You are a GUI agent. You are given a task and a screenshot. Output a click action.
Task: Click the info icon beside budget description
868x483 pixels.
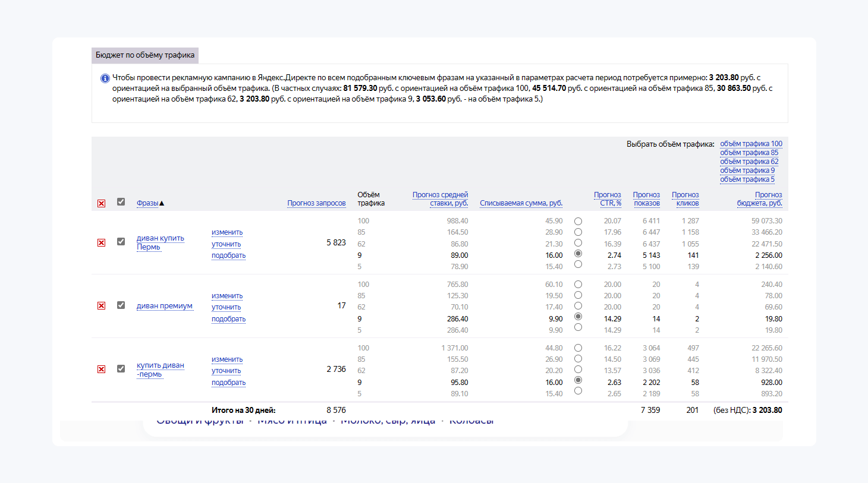pos(105,78)
